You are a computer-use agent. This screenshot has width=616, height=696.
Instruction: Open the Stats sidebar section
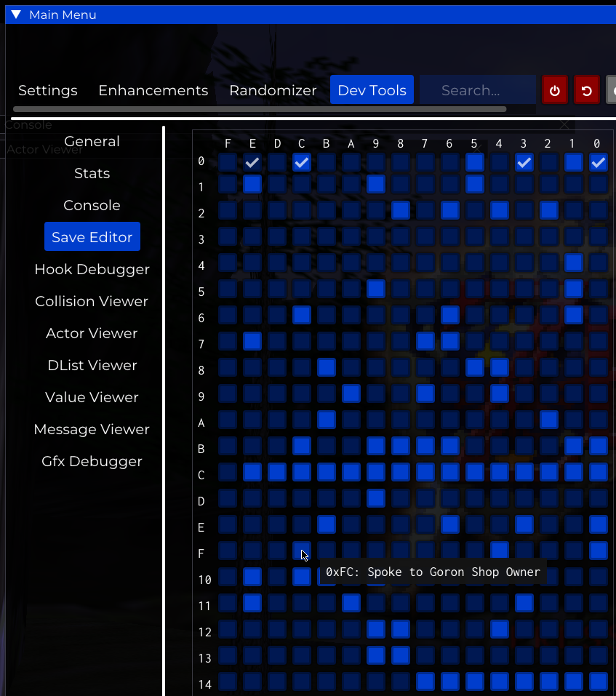[x=92, y=173]
